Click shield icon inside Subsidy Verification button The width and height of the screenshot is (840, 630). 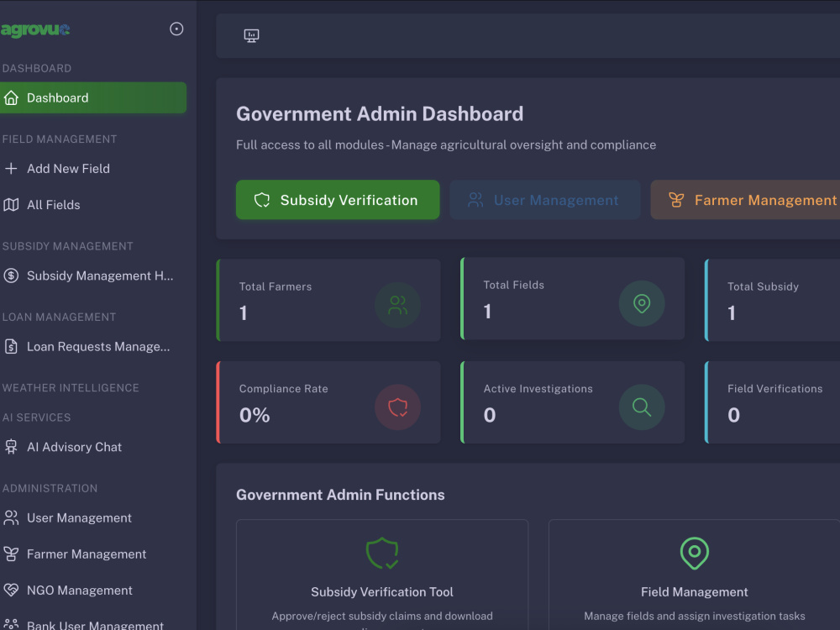tap(262, 201)
